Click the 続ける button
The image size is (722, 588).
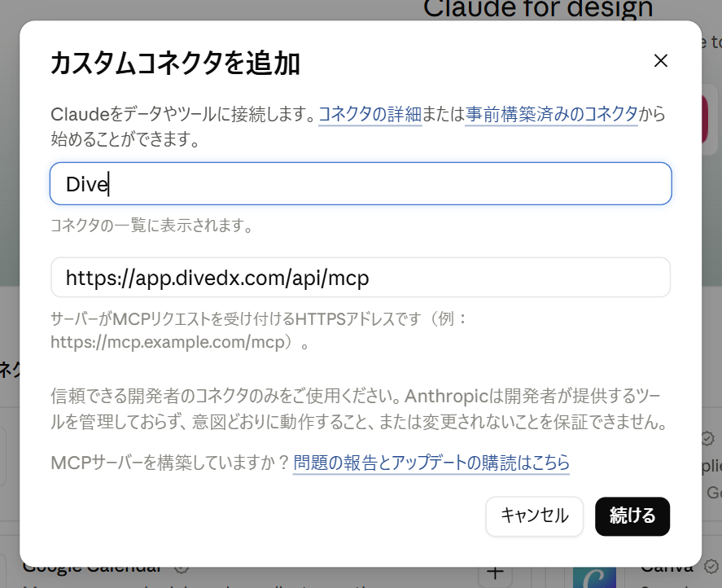coord(632,516)
